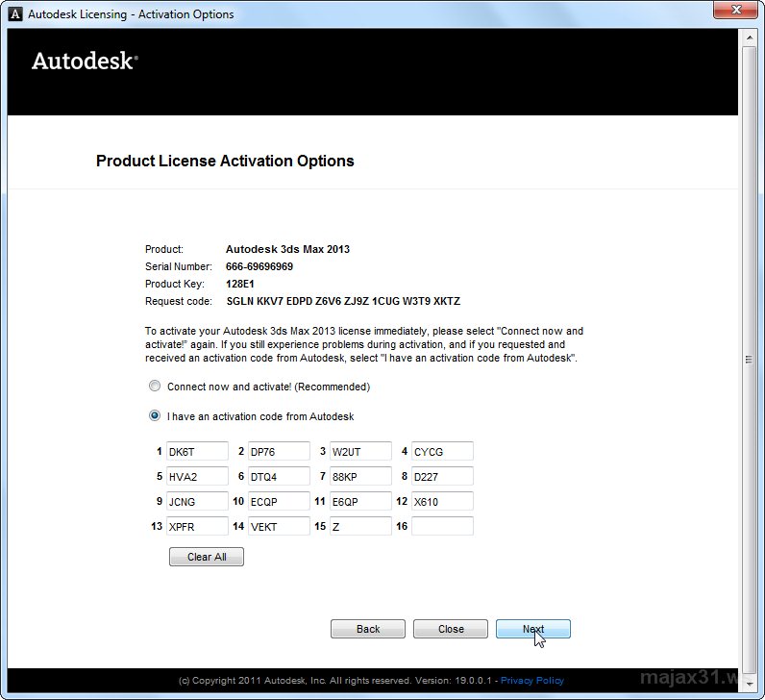Click activation code field 2 containing DP76
The image size is (765, 700).
pos(279,451)
